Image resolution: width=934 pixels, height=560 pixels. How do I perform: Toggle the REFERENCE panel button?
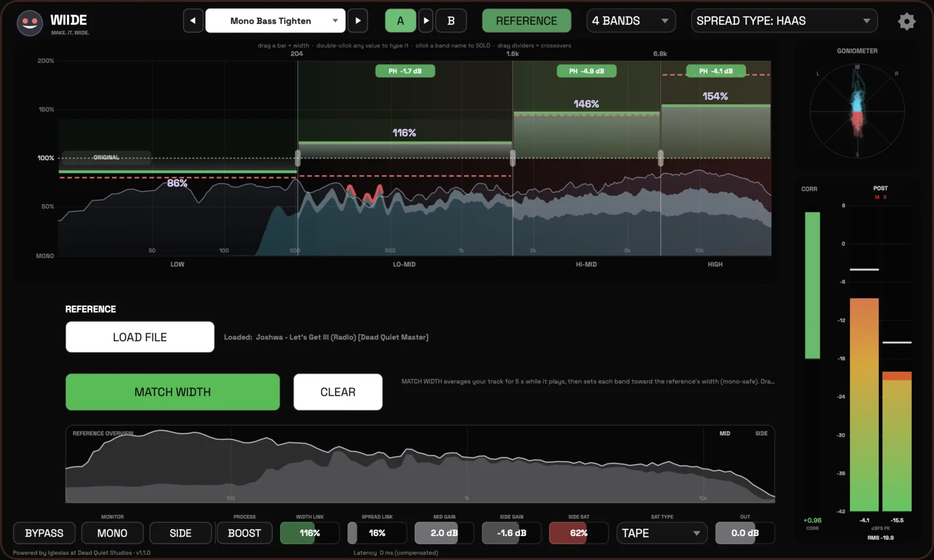coord(527,21)
